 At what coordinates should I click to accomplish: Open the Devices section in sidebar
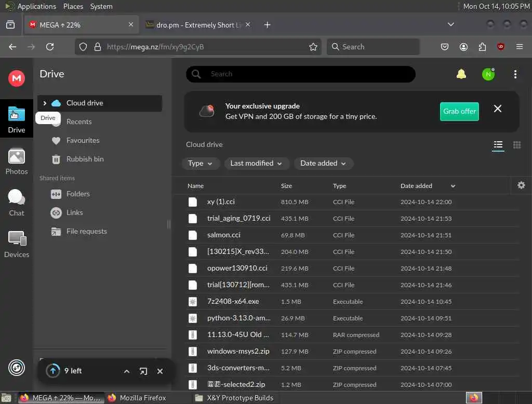pyautogui.click(x=16, y=244)
